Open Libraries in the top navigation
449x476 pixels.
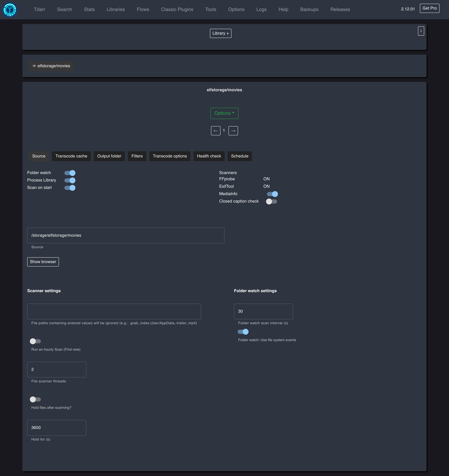click(116, 9)
